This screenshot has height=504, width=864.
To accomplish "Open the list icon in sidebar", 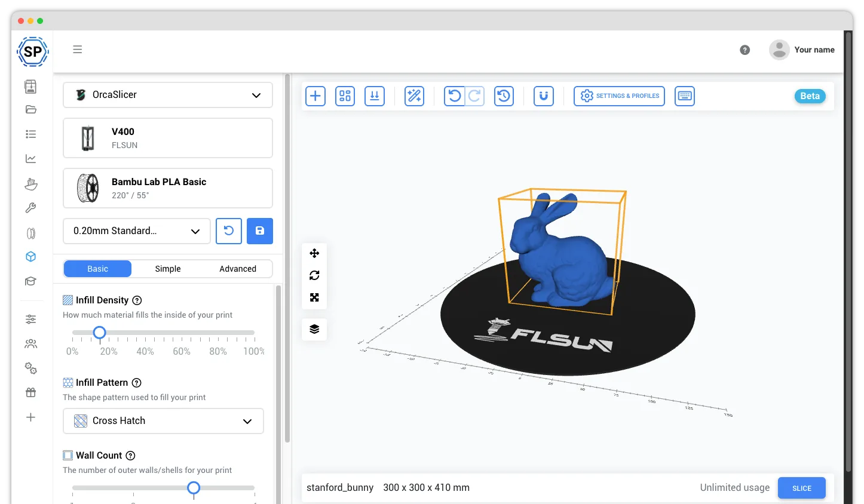I will (31, 134).
